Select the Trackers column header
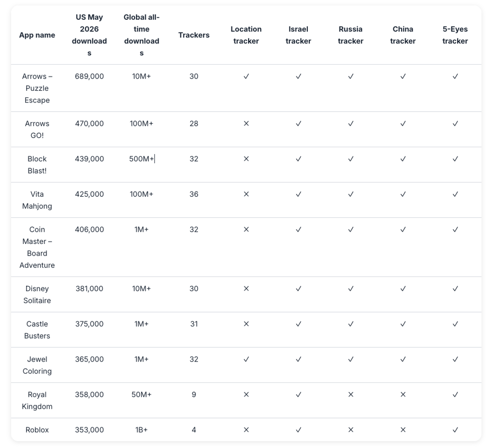 tap(194, 35)
